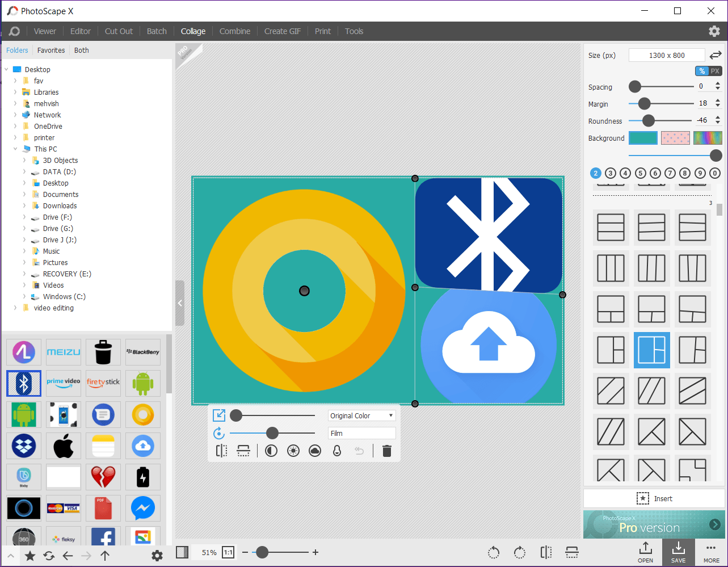
Task: Open favorites star in file browser toolbar
Action: pyautogui.click(x=30, y=556)
